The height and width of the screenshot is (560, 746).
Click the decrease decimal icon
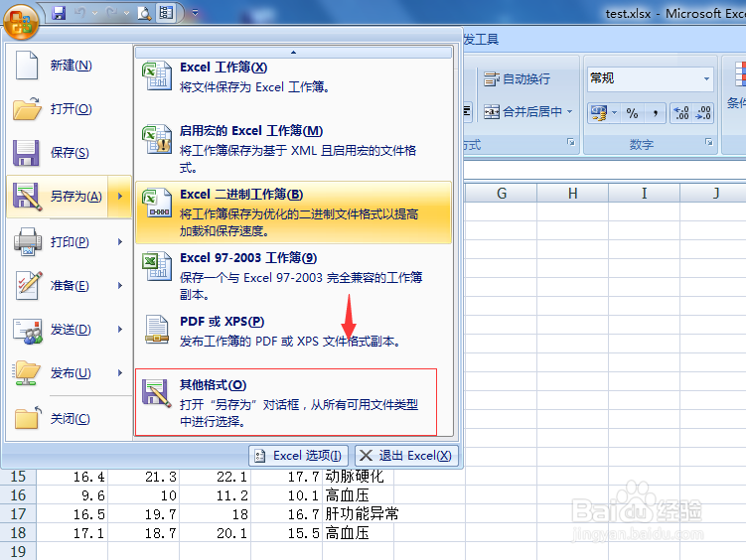pyautogui.click(x=703, y=112)
